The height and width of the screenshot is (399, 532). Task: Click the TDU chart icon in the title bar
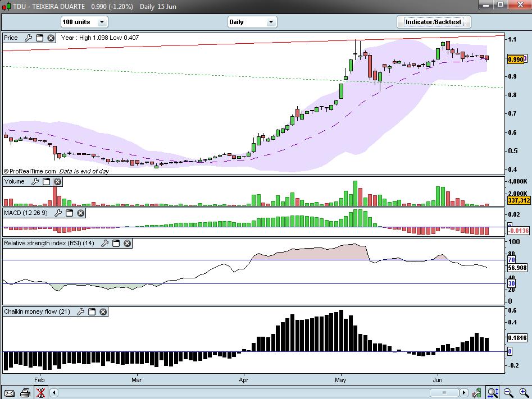pyautogui.click(x=6, y=6)
